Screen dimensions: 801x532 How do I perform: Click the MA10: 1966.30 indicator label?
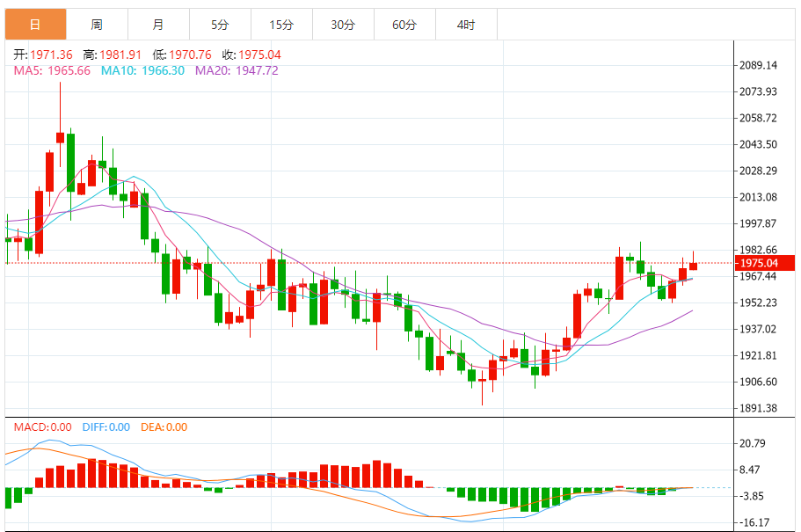[x=142, y=70]
